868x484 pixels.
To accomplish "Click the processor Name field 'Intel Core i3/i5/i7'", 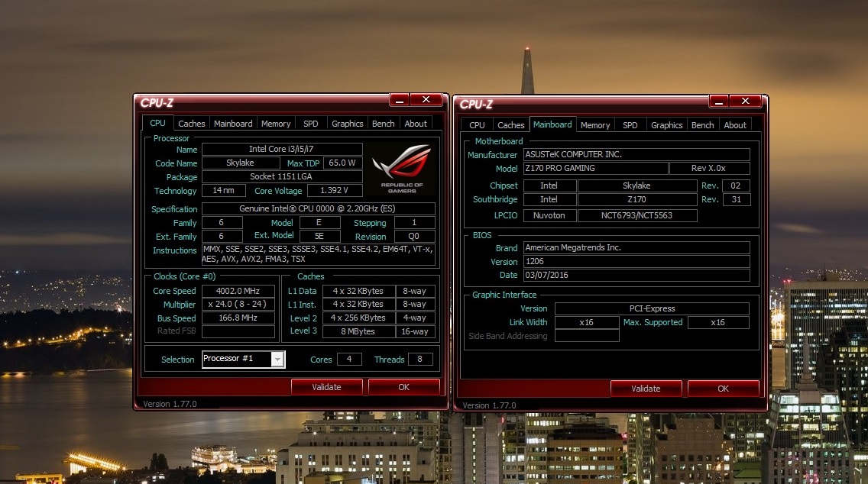I will [282, 150].
